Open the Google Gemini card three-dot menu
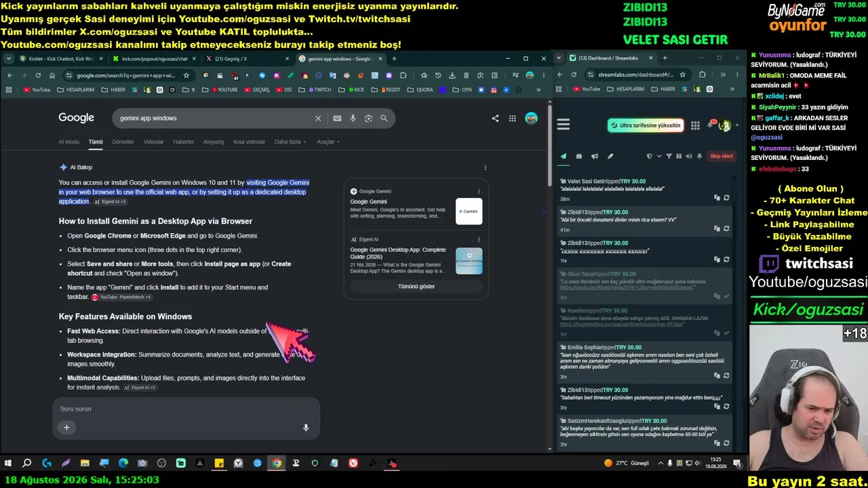This screenshot has height=488, width=868. tap(479, 192)
